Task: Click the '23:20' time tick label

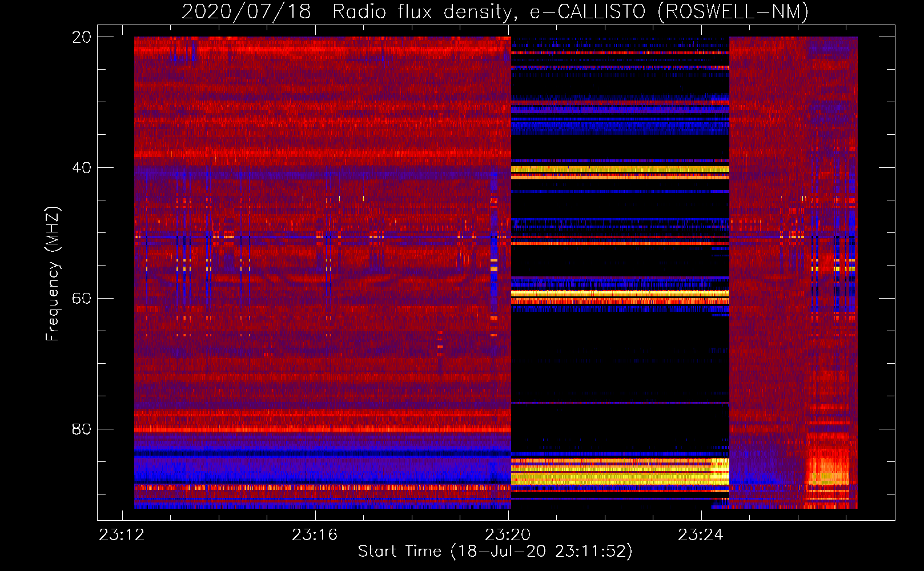Action: tap(508, 535)
